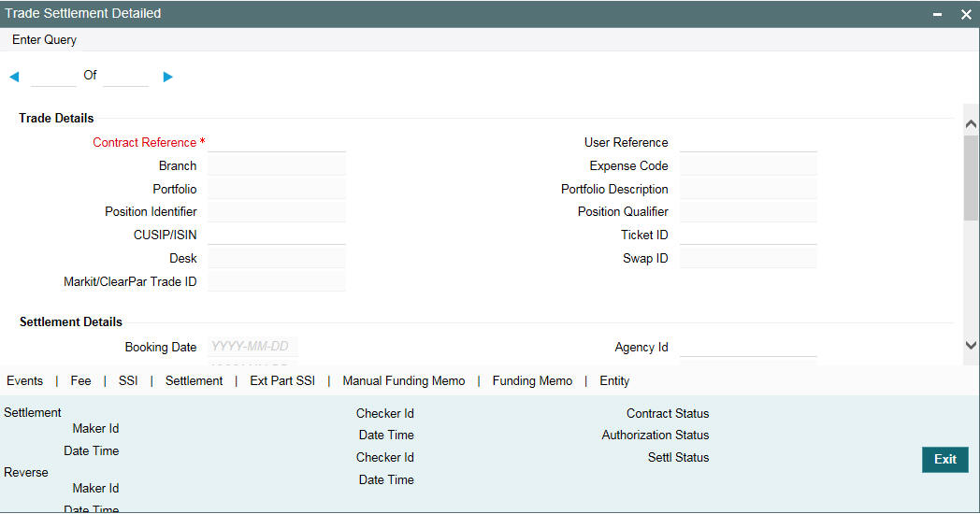Open the SSI tab
The width and height of the screenshot is (980, 514).
(x=128, y=381)
